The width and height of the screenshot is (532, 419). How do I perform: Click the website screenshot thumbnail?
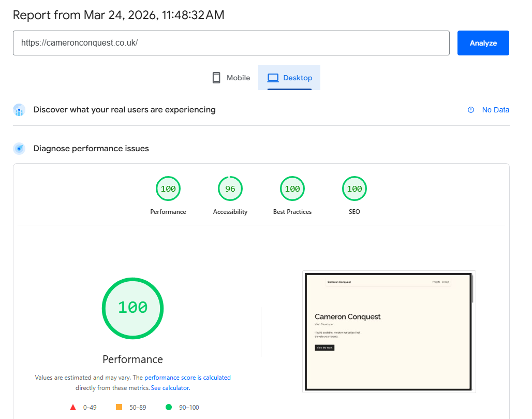pos(388,331)
